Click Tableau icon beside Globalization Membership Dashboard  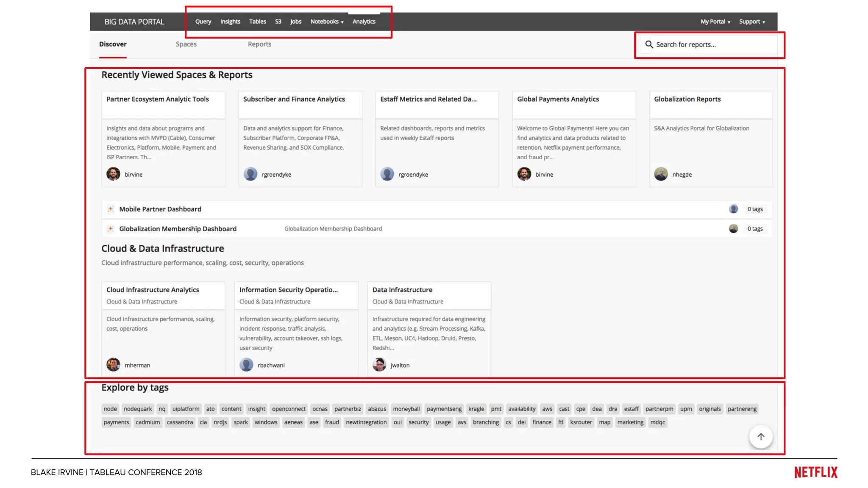(x=111, y=229)
